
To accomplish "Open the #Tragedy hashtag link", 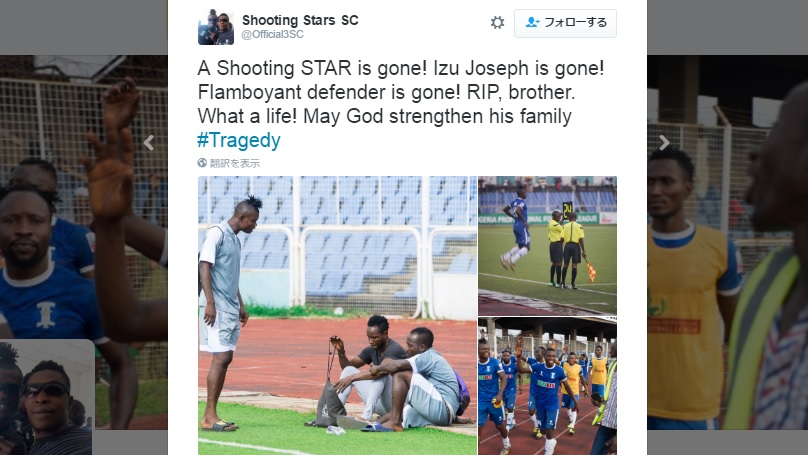I will coord(239,140).
